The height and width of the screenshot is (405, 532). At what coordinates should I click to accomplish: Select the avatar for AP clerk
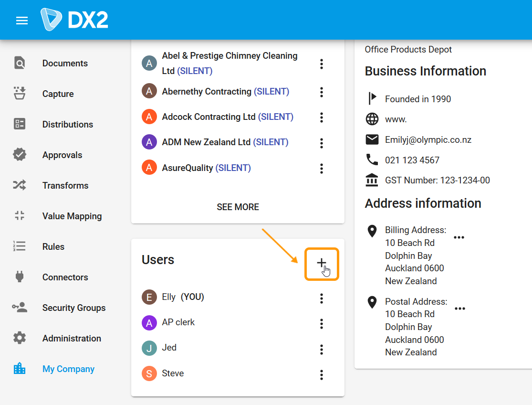pos(149,322)
